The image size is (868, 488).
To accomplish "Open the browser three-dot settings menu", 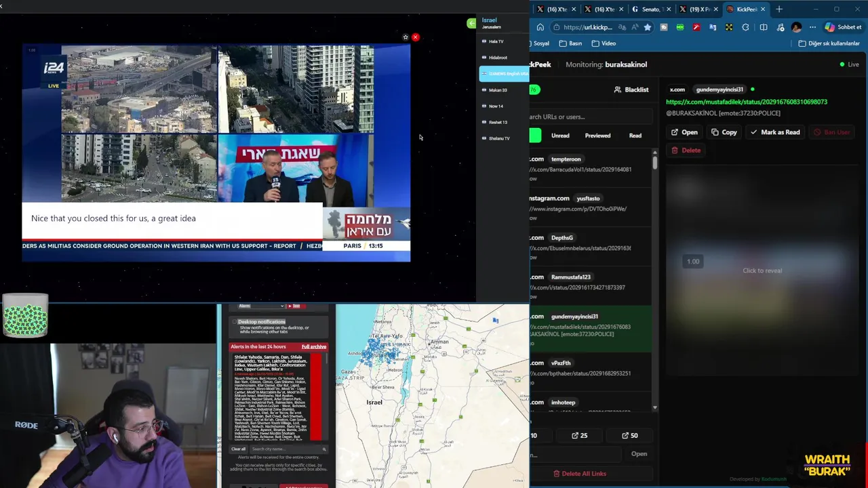I will [x=812, y=27].
